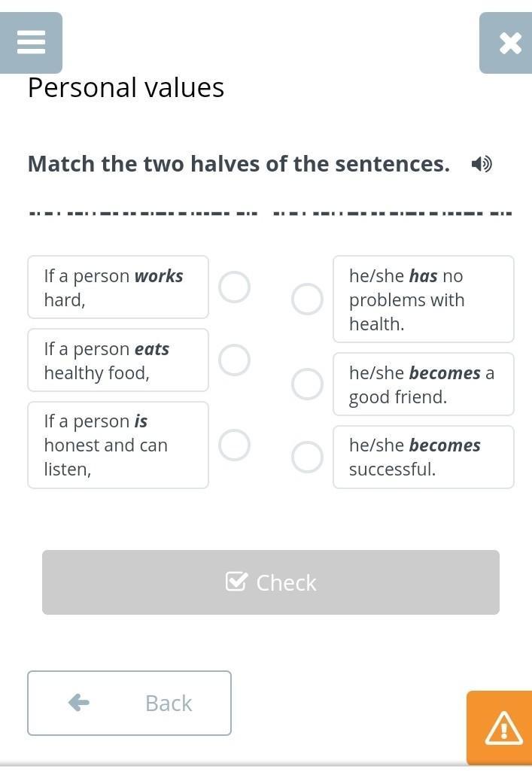Screen dimensions: 532x778
Task: Open the hamburger menu icon
Action: point(31,42)
